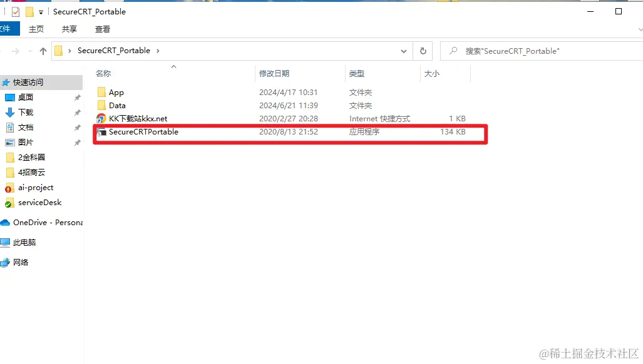Sort by 大小 column header
Image resolution: width=643 pixels, height=364 pixels.
point(432,74)
